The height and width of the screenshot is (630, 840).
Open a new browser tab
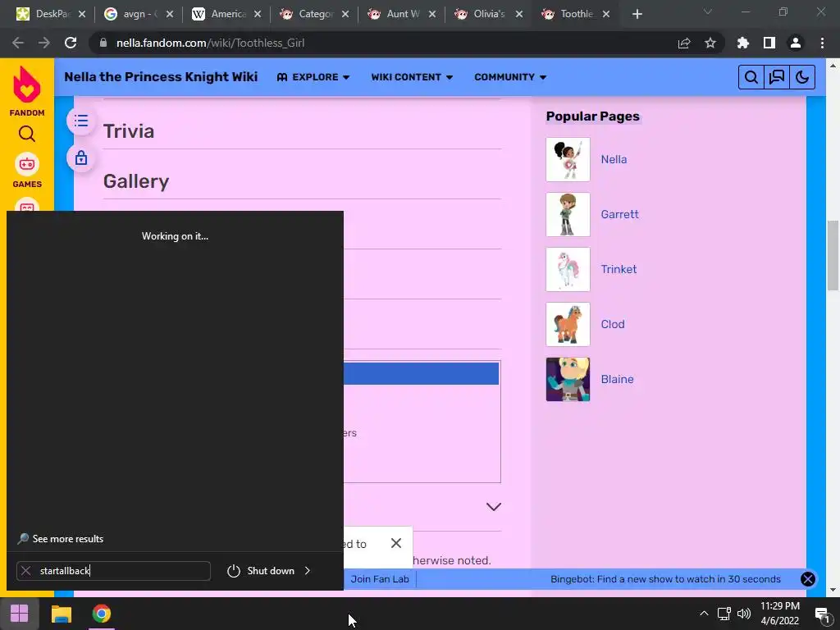pyautogui.click(x=637, y=15)
